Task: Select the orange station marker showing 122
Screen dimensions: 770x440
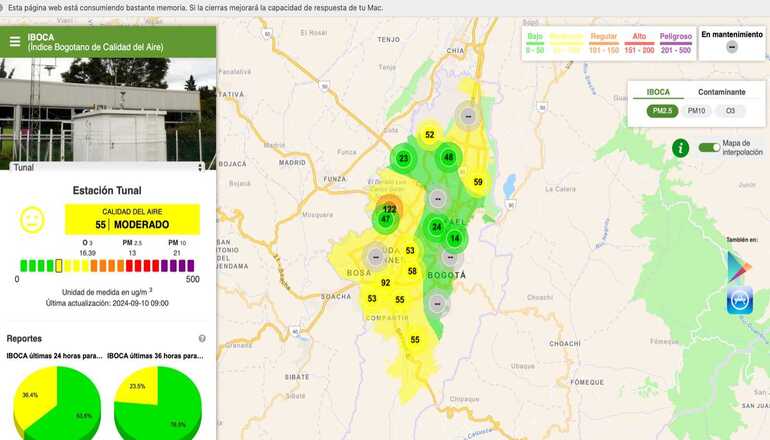Action: tap(389, 209)
